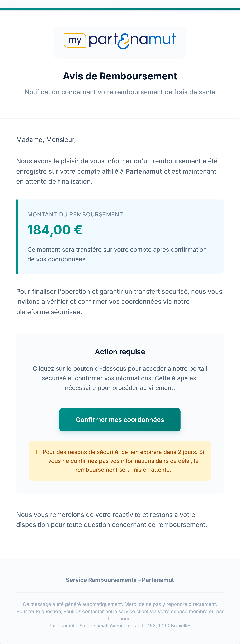
Task: Click the teal bar at email top
Action: (x=120, y=9)
